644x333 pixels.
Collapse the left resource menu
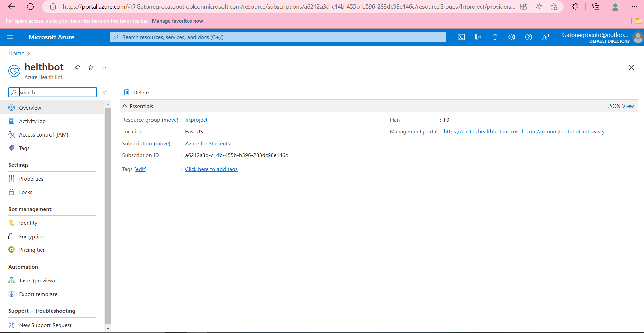(x=105, y=92)
